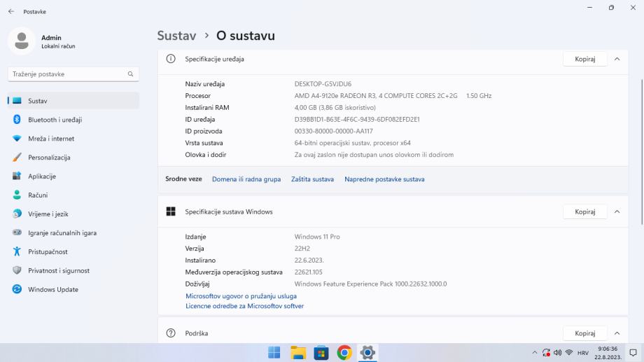Open Google Chrome from taskbar
Viewport: 644px width, 362px height.
tap(344, 353)
